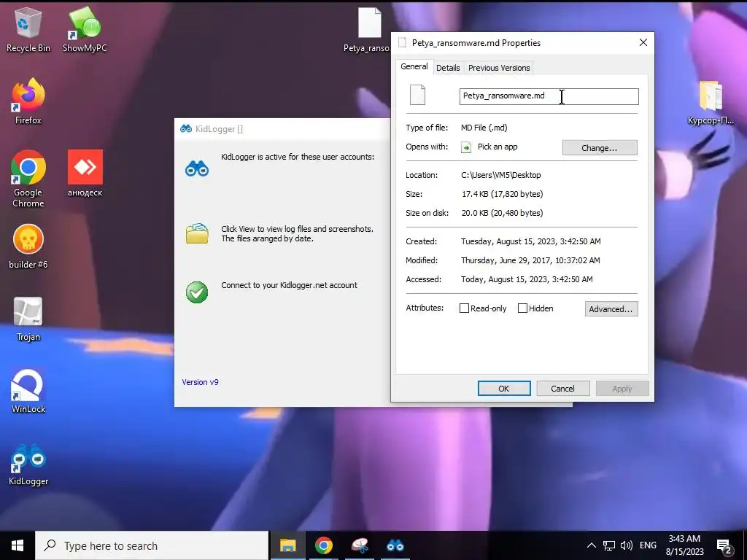This screenshot has height=560, width=747.
Task: Select the Firefox desktop icon
Action: coord(28,101)
